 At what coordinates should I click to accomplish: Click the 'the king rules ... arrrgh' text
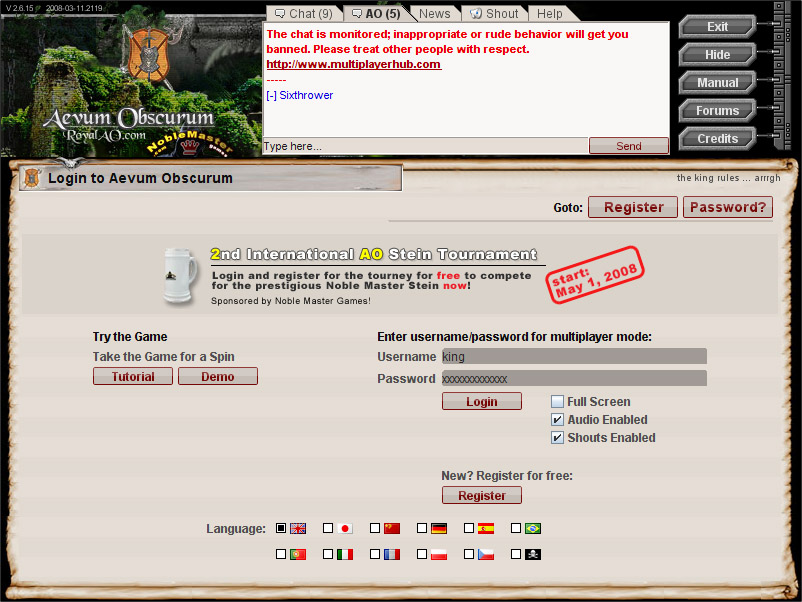click(728, 178)
